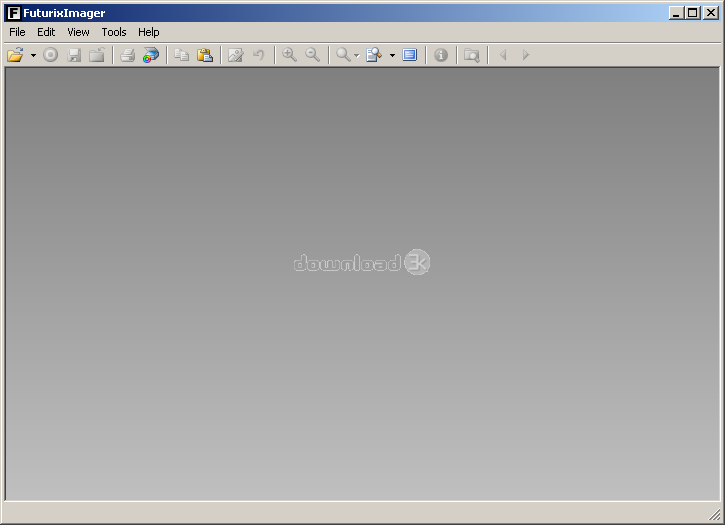Paste from clipboard using the toolbar icon
This screenshot has width=725, height=525.
205,55
